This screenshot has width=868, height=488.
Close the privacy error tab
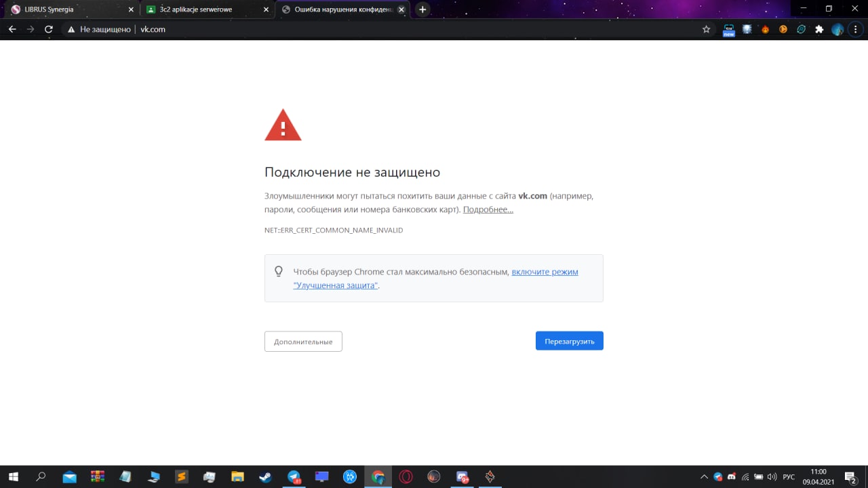pyautogui.click(x=402, y=9)
